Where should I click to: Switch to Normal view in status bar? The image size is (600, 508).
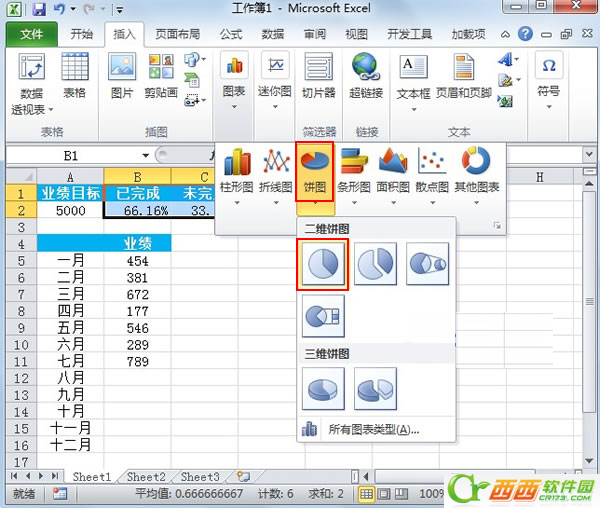[368, 494]
